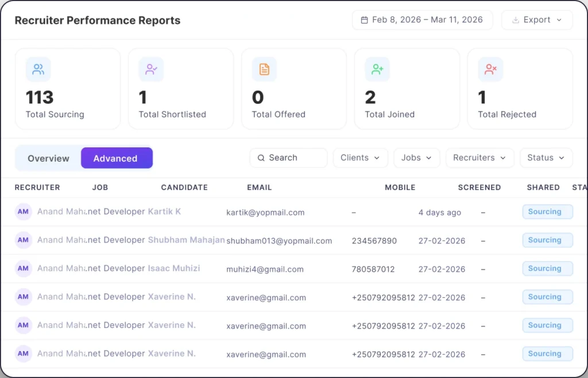
Task: Click the Sourcing badge for Isaac Muhizi
Action: coord(547,268)
